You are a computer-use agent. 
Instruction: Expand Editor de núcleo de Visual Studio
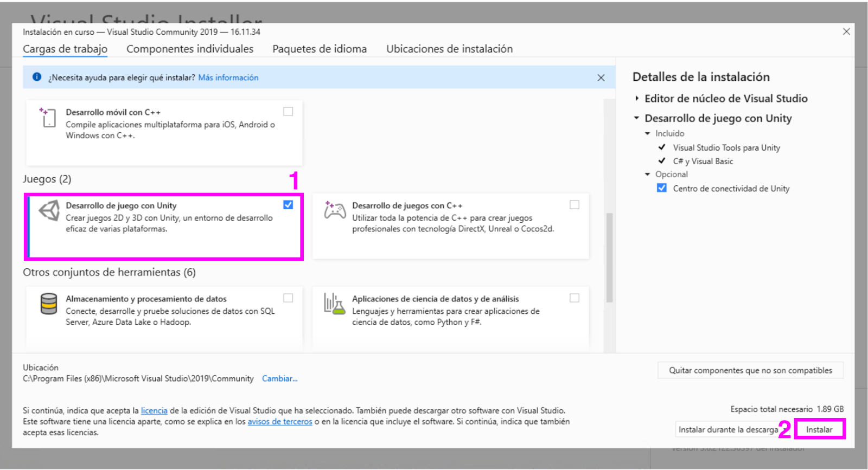click(637, 98)
